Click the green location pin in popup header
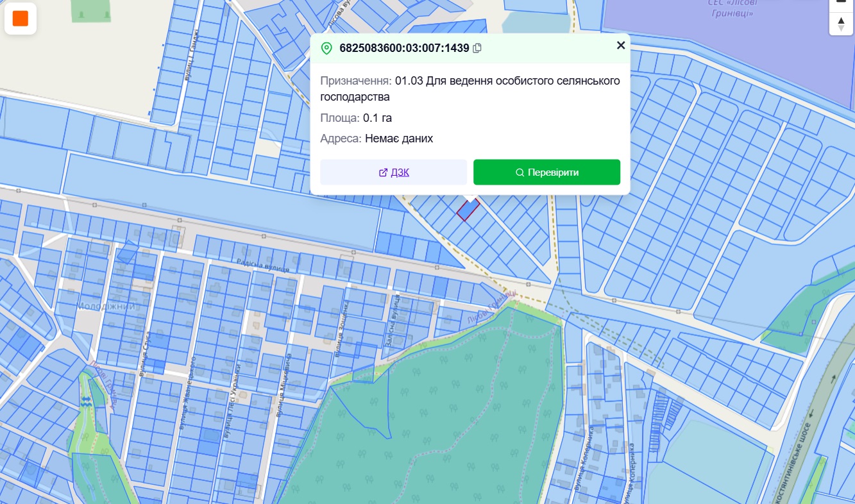855x504 pixels. 326,48
